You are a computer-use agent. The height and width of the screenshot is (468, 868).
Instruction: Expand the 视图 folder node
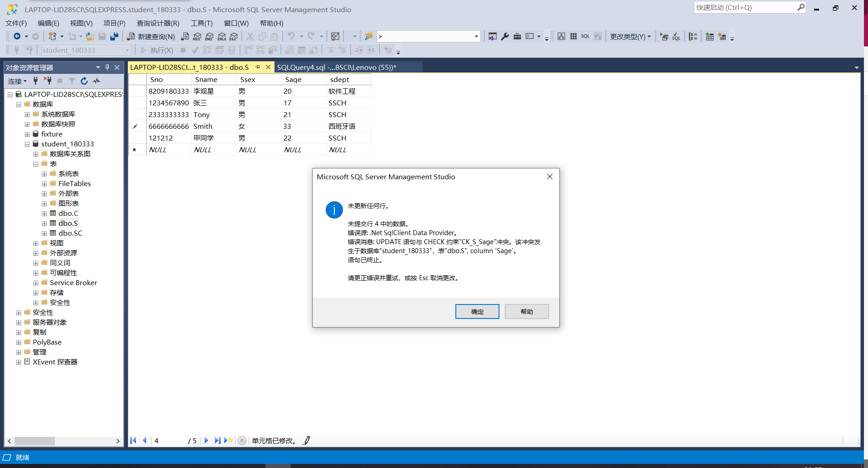tap(36, 243)
